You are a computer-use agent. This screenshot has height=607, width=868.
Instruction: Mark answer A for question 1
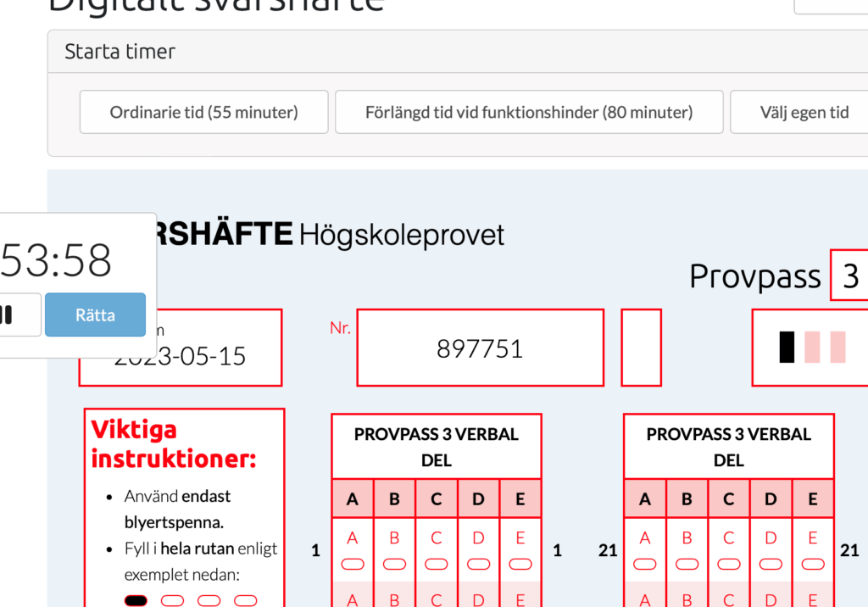tap(353, 565)
